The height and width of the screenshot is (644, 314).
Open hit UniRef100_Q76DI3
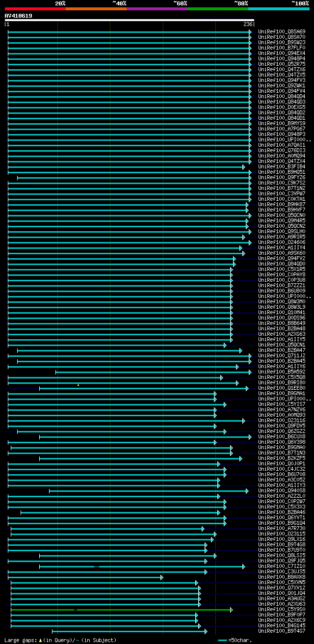282,150
